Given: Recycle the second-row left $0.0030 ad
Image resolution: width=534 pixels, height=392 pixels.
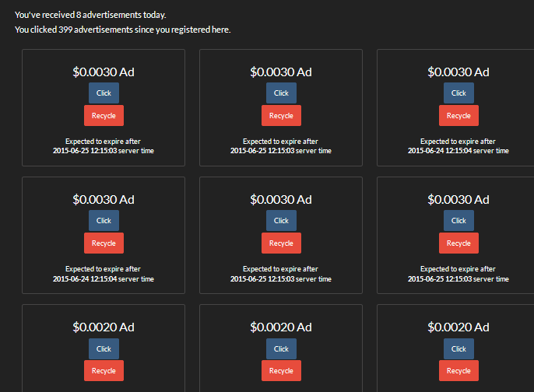Looking at the screenshot, I should pos(104,243).
